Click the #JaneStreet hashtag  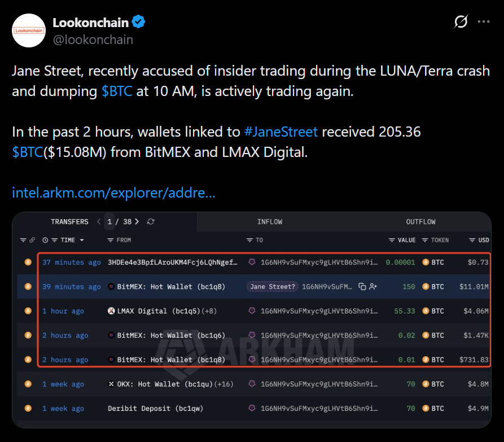coord(281,132)
